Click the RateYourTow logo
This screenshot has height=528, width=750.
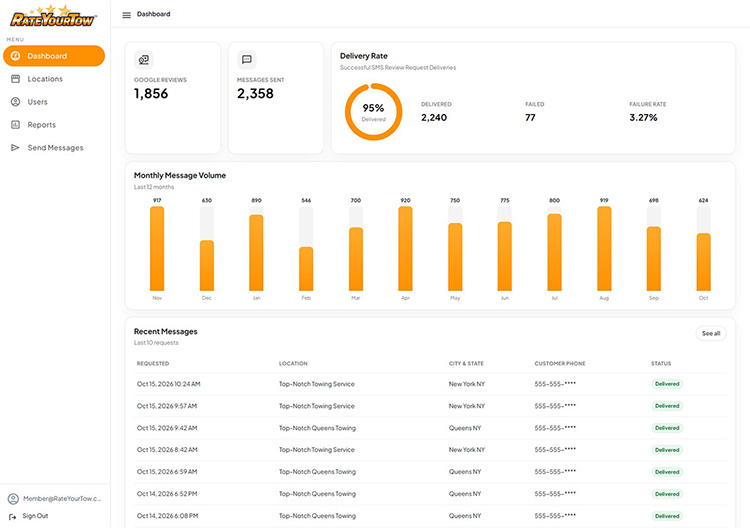click(53, 16)
